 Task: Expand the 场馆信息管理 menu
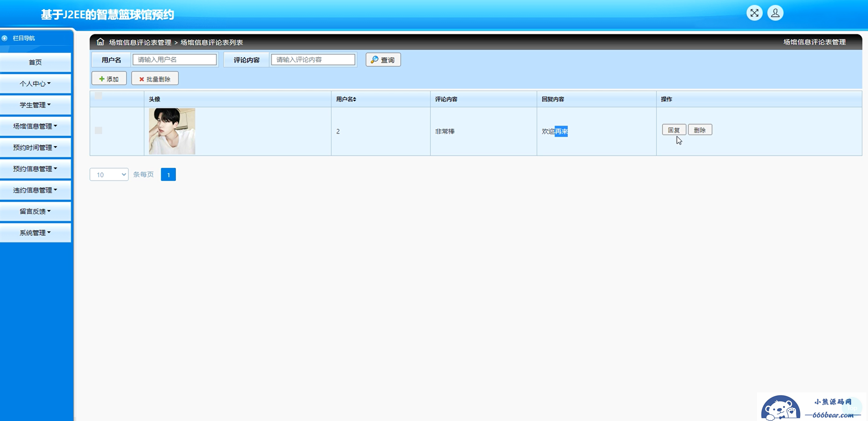point(35,126)
